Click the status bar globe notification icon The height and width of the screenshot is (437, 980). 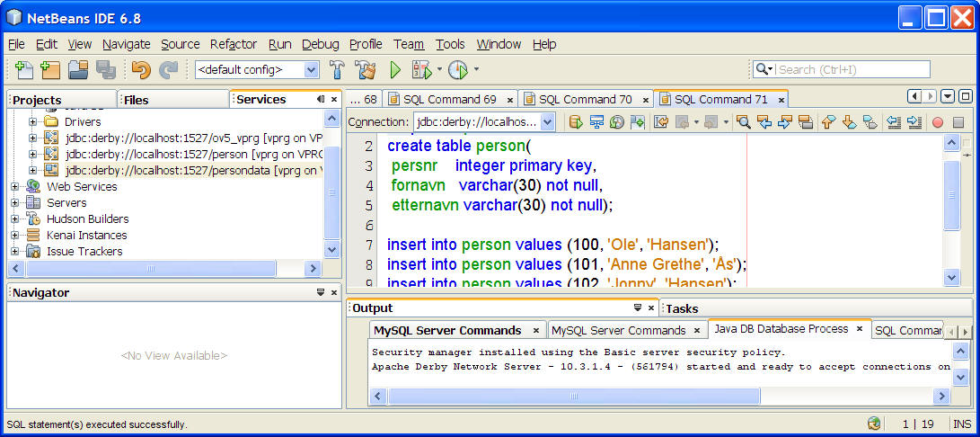[x=874, y=424]
